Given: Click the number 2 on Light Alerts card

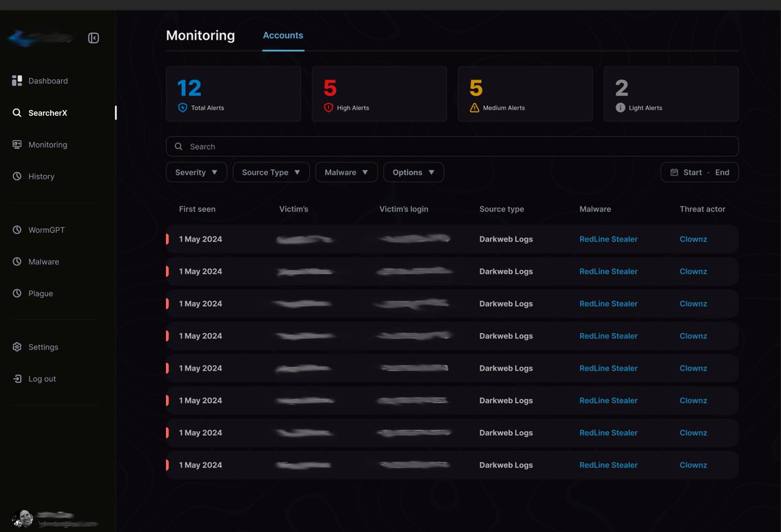Looking at the screenshot, I should click(622, 88).
